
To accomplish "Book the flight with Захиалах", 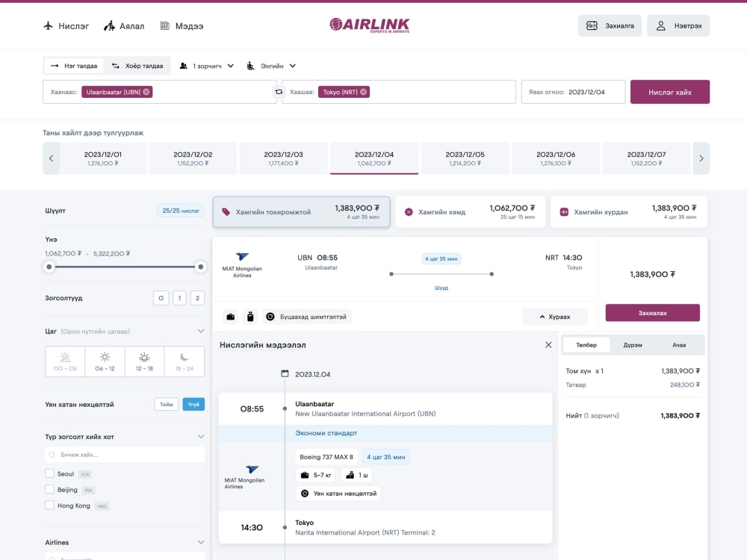I will coord(653,313).
